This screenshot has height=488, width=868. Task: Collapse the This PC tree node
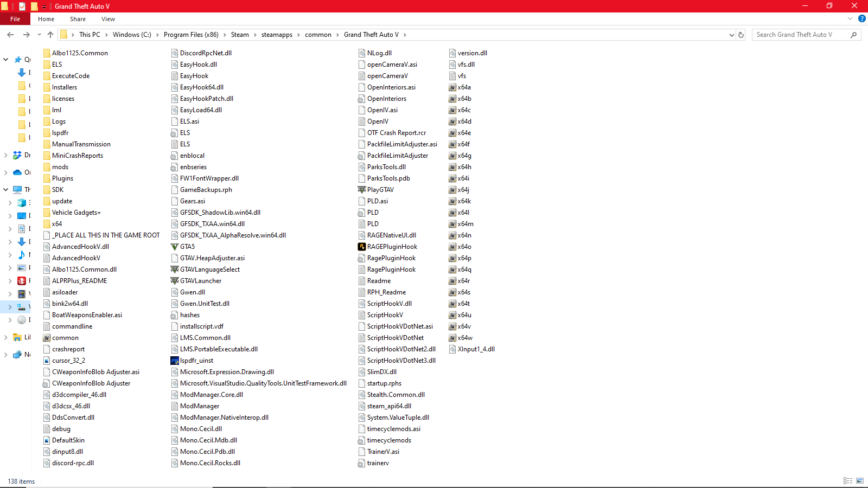pos(6,190)
